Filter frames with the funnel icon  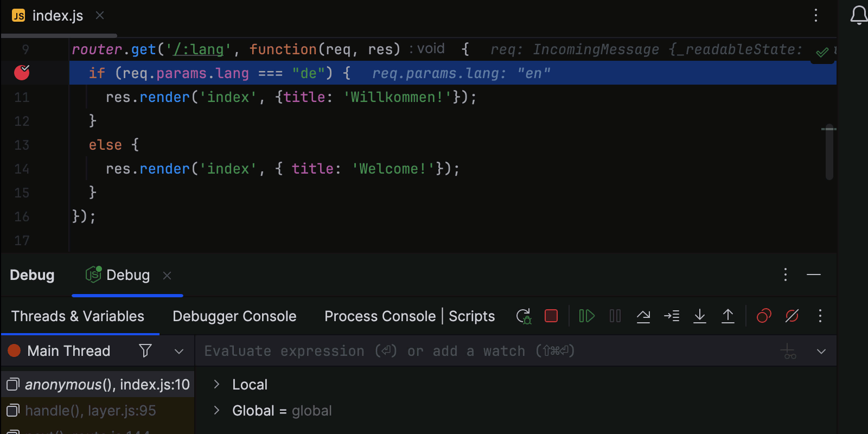pyautogui.click(x=145, y=351)
